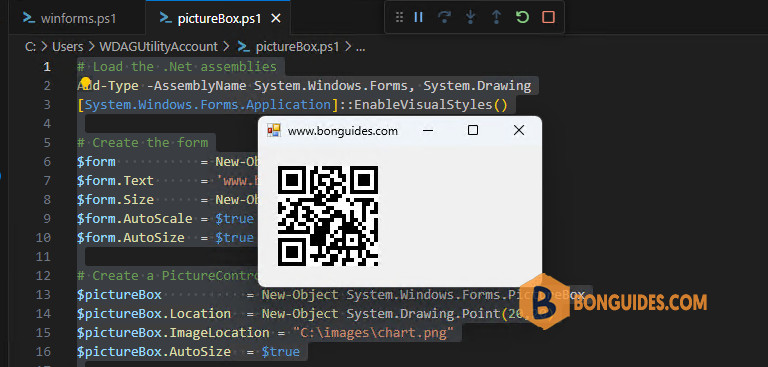Image resolution: width=768 pixels, height=367 pixels.
Task: Click the comment '# Load the .Net assemblies'
Action: click(177, 67)
